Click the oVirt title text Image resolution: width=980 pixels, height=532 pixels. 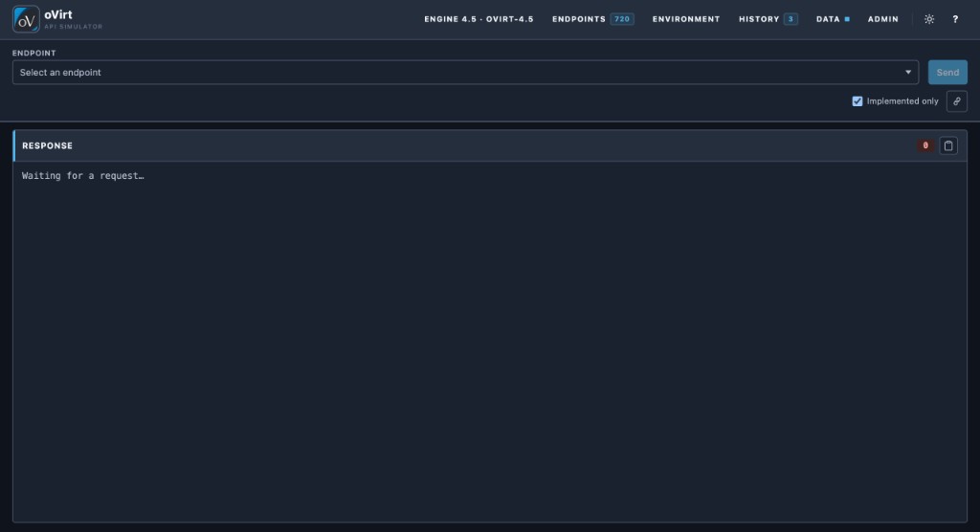coord(58,15)
